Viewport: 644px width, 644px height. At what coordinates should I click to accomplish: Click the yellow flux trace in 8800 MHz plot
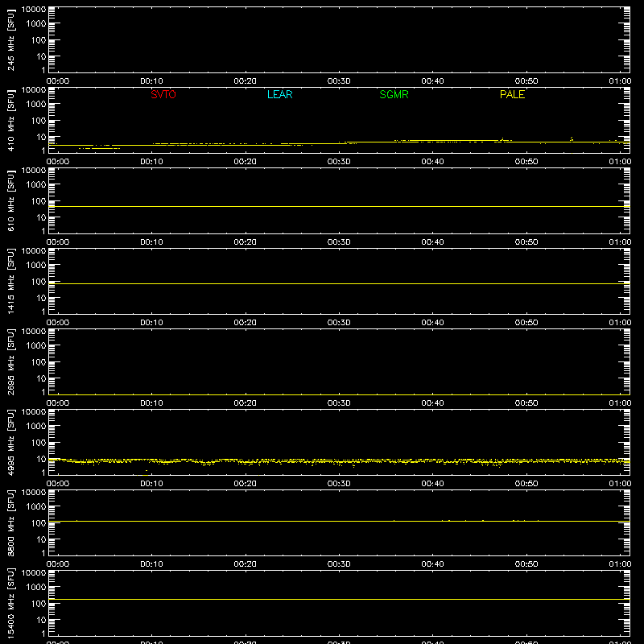tap(339, 521)
